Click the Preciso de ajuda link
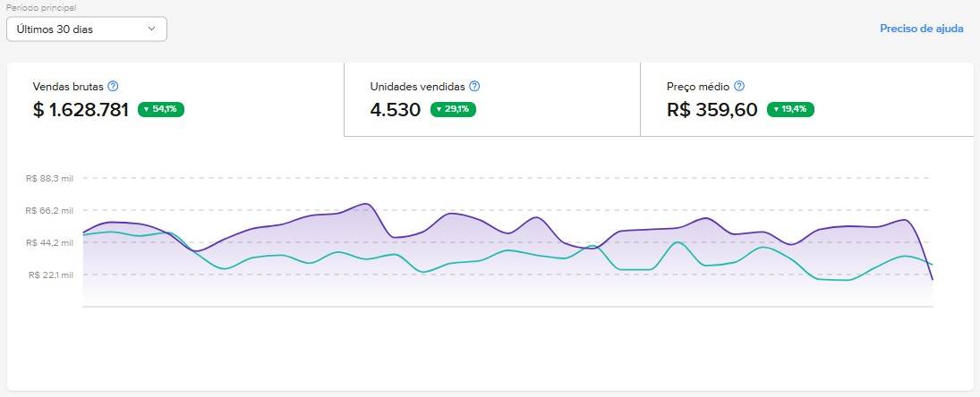The width and height of the screenshot is (980, 397). pos(921,29)
